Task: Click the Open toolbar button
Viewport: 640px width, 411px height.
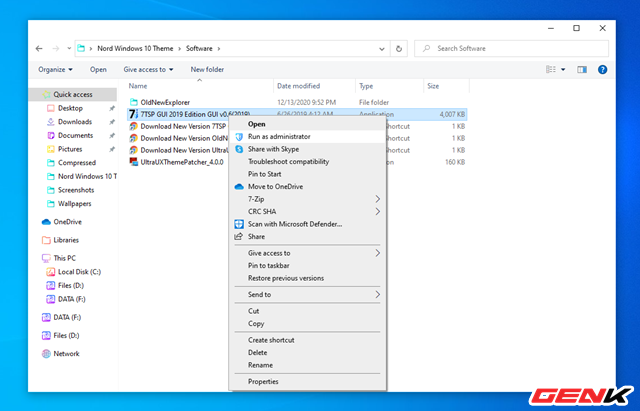Action: (98, 69)
